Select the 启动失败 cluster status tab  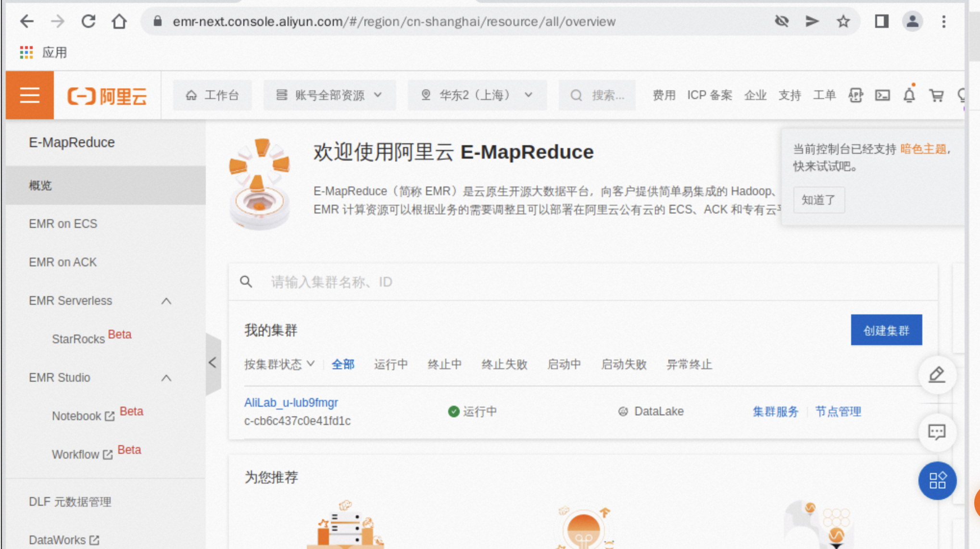tap(624, 364)
